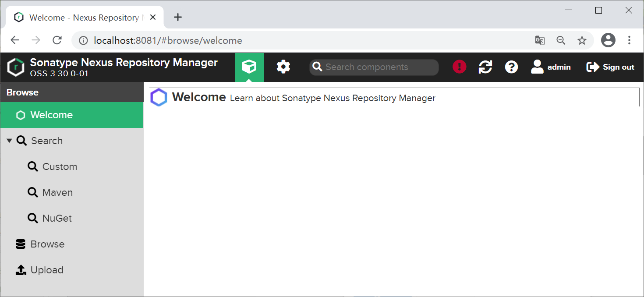Screen dimensions: 644x297
Task: Open server administration gear icon
Action: (283, 67)
